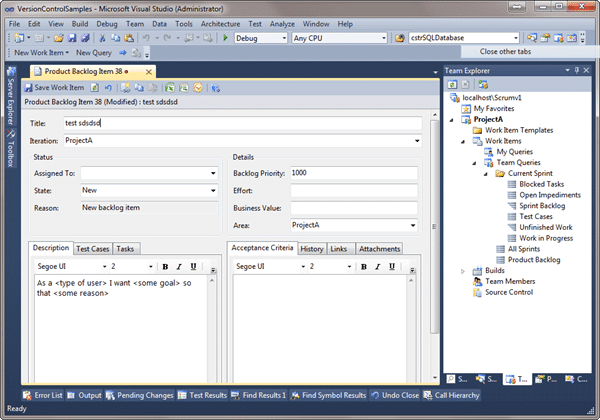Close the Product Backlog Item 38 tab

(148, 72)
